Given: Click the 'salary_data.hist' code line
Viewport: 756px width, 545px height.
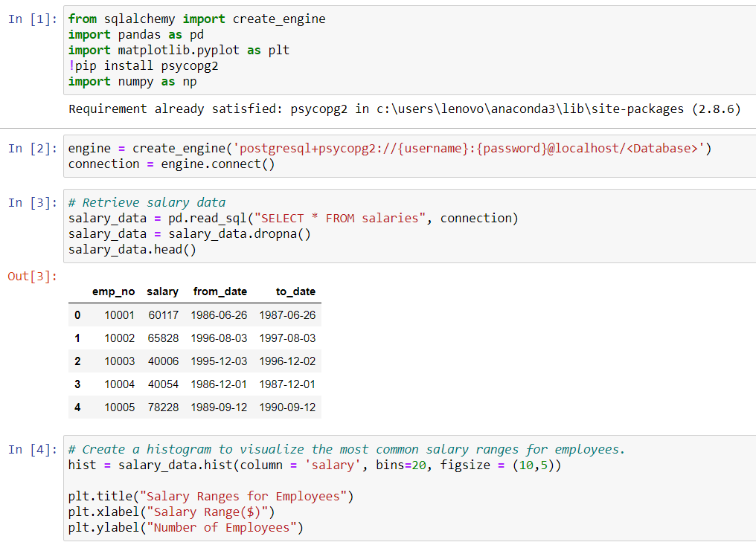Looking at the screenshot, I should click(315, 465).
